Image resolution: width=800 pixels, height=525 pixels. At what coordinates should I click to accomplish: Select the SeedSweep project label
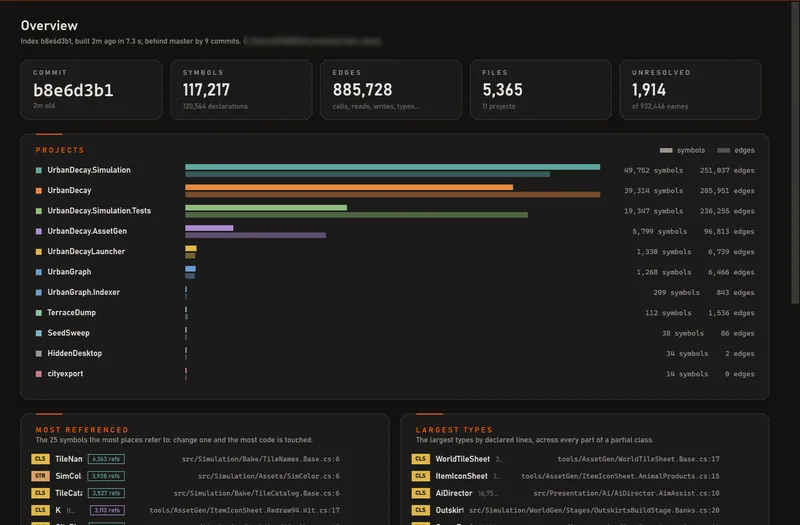tap(68, 333)
